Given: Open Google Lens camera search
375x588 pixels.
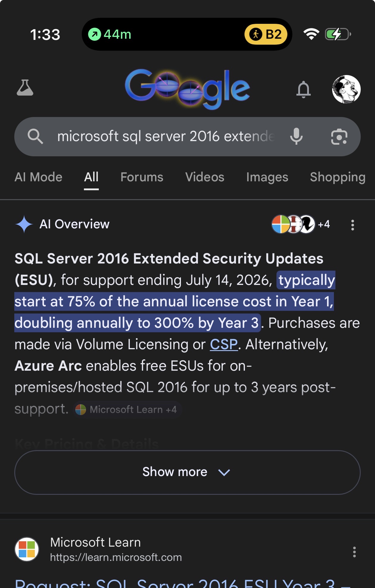Looking at the screenshot, I should pyautogui.click(x=339, y=137).
